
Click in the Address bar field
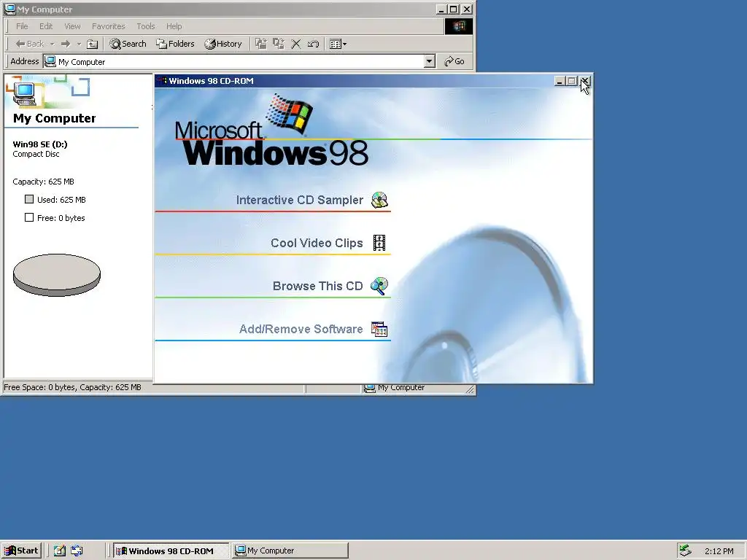tap(233, 61)
